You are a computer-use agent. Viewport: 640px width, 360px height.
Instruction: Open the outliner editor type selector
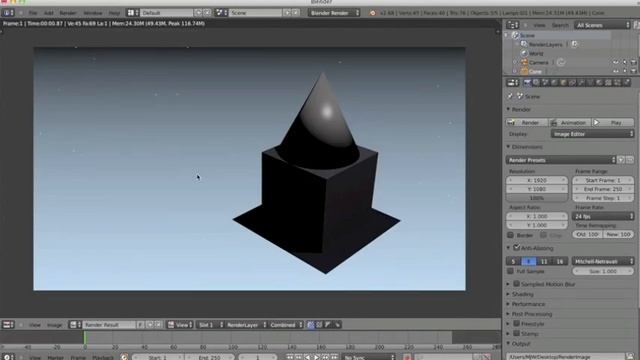point(512,25)
